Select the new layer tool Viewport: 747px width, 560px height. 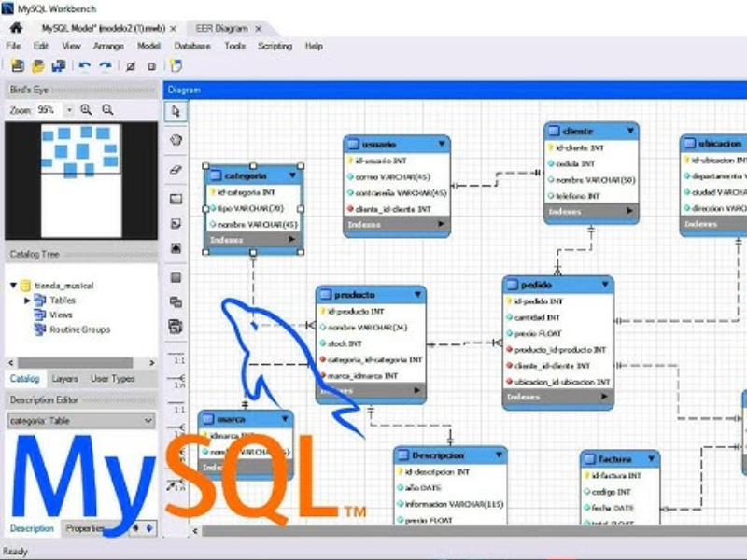coord(176,199)
